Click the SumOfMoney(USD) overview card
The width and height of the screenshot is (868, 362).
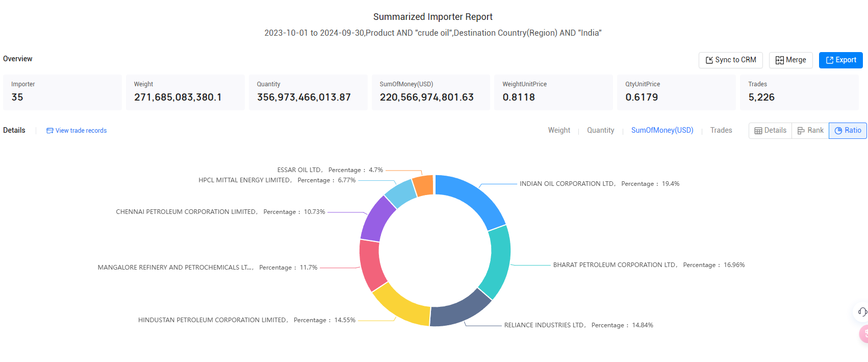coord(431,92)
